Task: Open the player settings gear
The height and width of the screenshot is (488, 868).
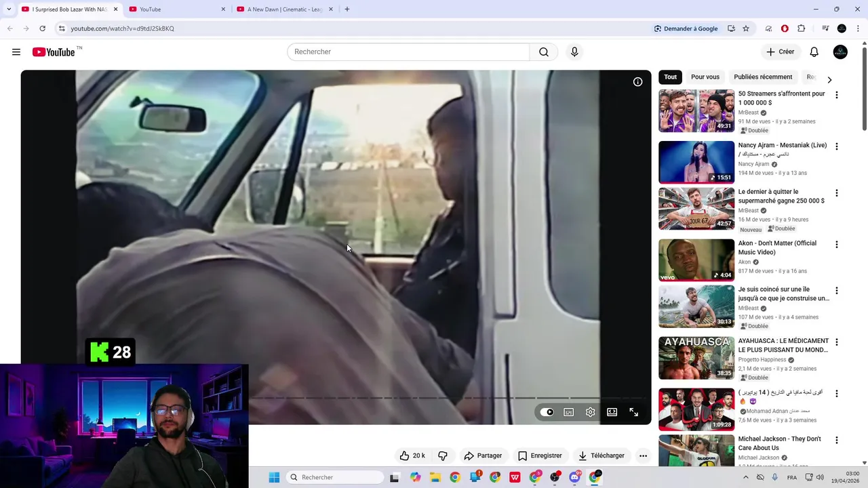Action: pyautogui.click(x=590, y=412)
